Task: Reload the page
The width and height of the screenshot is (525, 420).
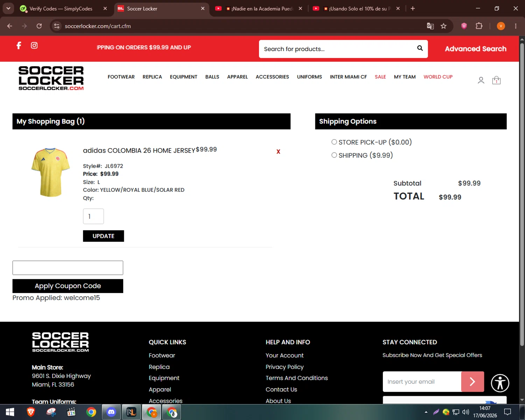Action: (x=39, y=26)
